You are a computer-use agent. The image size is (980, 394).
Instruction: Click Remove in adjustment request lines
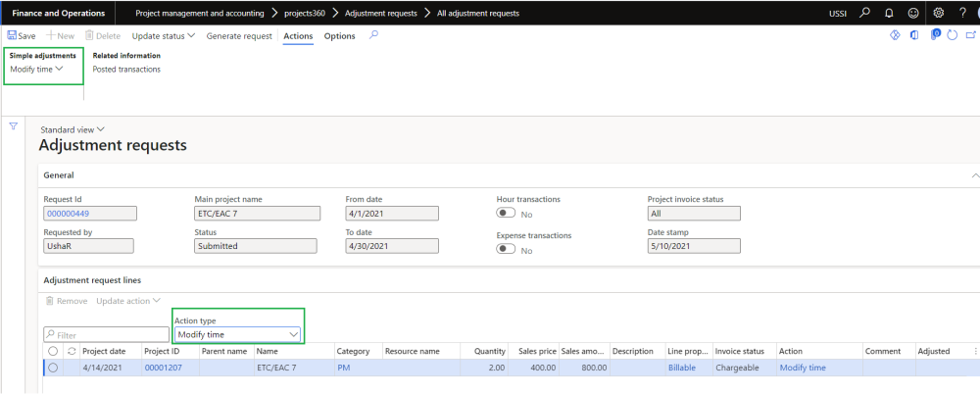pyautogui.click(x=67, y=302)
